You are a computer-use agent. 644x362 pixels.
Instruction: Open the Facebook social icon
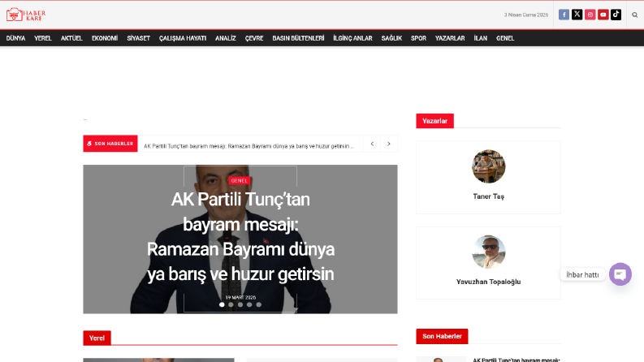(564, 15)
